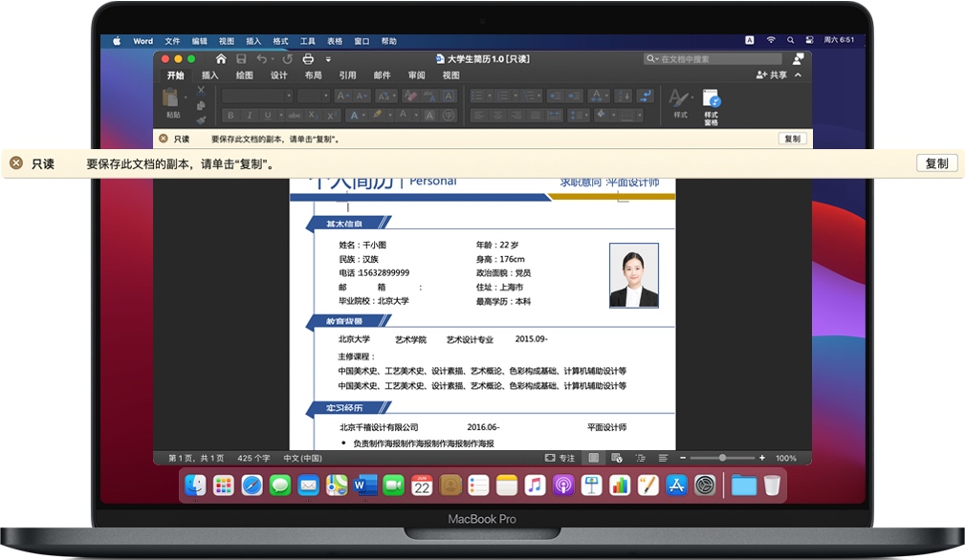Select the subscript icon
This screenshot has width=965, height=560.
click(312, 113)
